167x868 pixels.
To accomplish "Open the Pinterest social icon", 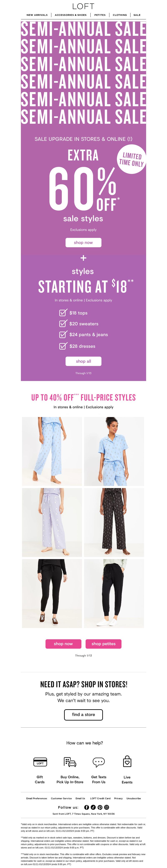I will 100,807.
